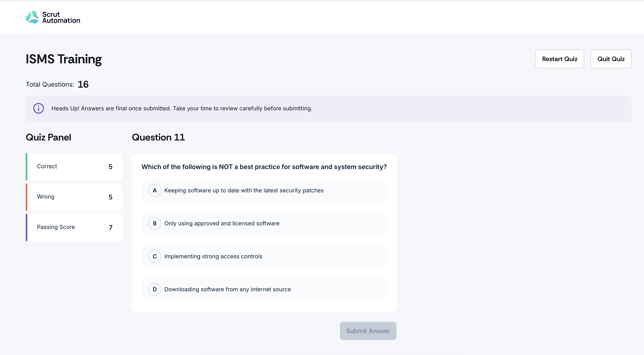This screenshot has width=644, height=355.
Task: Click the ISMS Training heading
Action: pyautogui.click(x=64, y=59)
